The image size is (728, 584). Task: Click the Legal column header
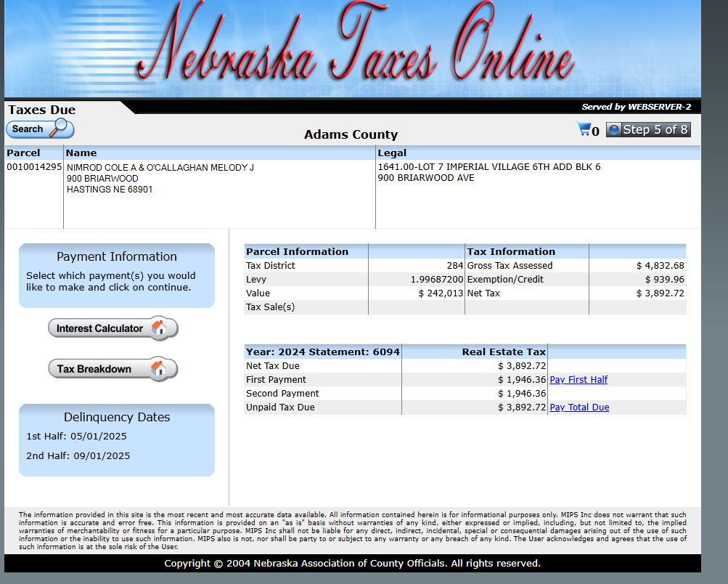392,153
